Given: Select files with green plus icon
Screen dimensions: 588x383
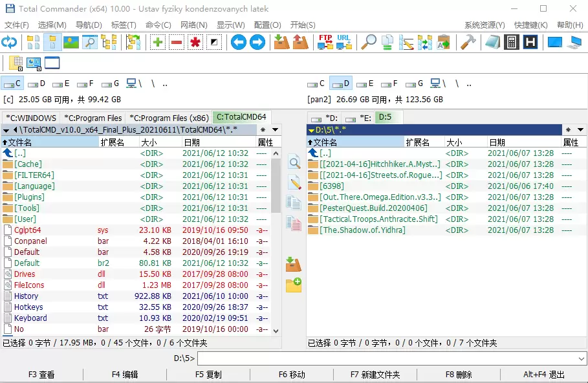Looking at the screenshot, I should coord(158,42).
